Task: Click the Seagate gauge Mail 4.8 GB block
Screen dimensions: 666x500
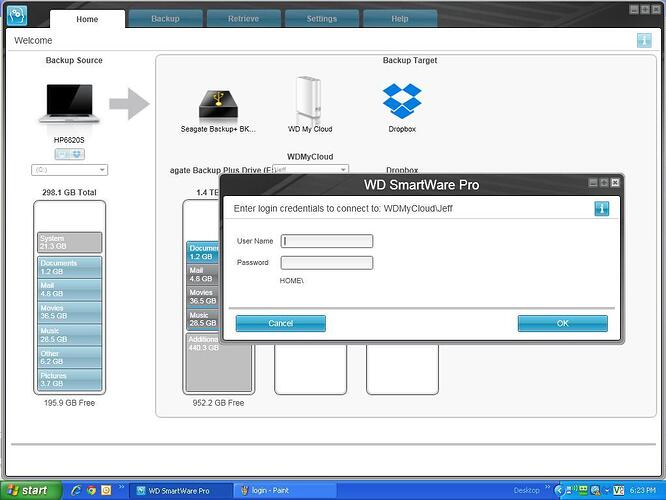Action: pyautogui.click(x=203, y=274)
